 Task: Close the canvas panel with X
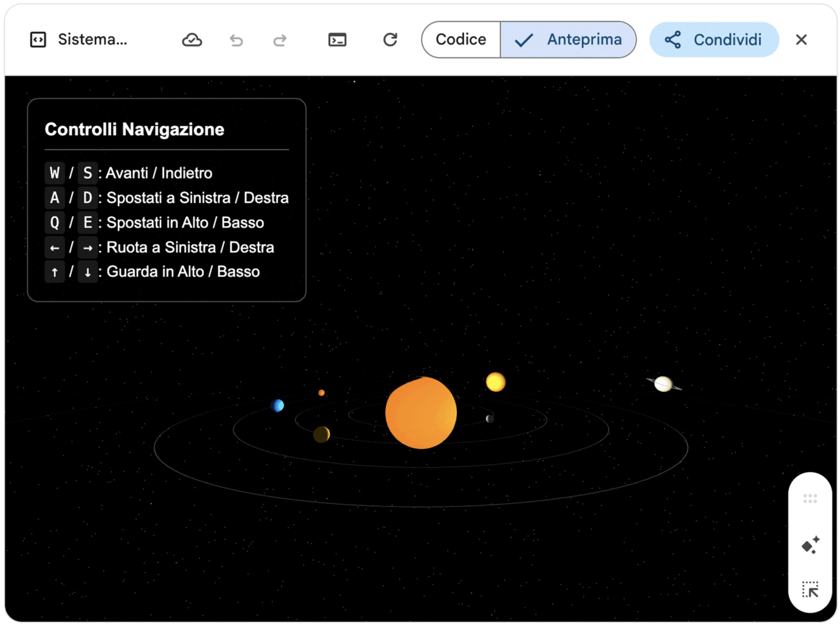pos(801,40)
